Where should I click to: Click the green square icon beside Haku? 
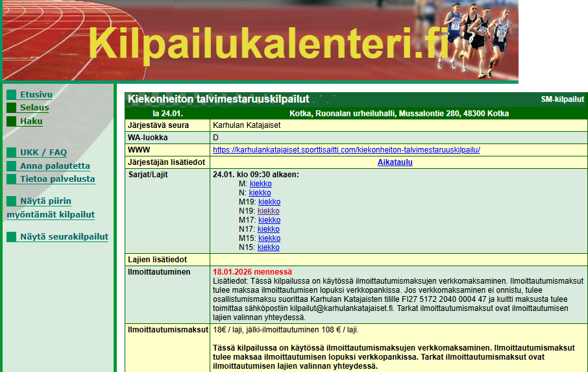[x=11, y=121]
